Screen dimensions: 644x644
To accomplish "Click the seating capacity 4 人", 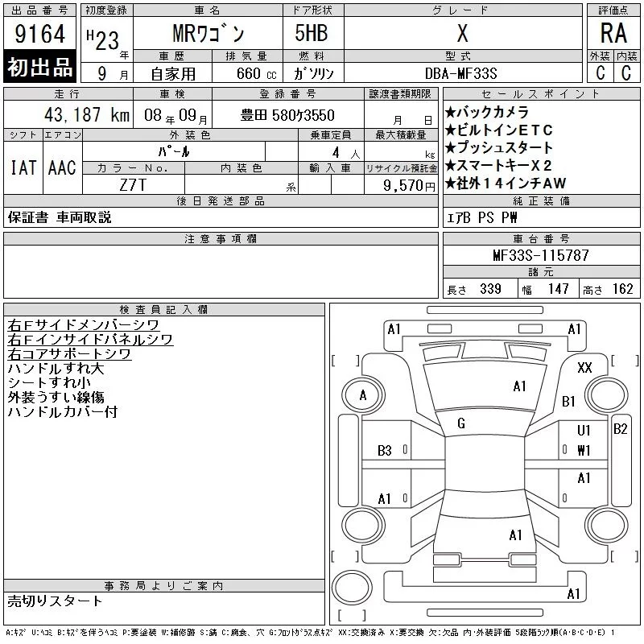I will point(346,153).
